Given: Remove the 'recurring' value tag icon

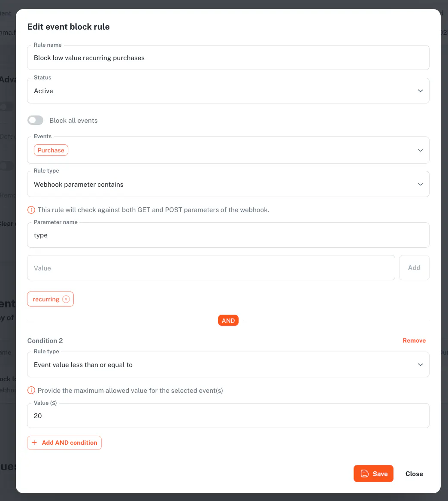Looking at the screenshot, I should [66, 299].
